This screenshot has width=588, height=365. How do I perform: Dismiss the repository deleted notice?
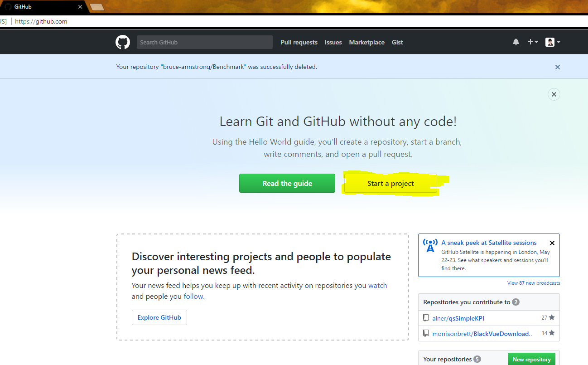point(558,67)
